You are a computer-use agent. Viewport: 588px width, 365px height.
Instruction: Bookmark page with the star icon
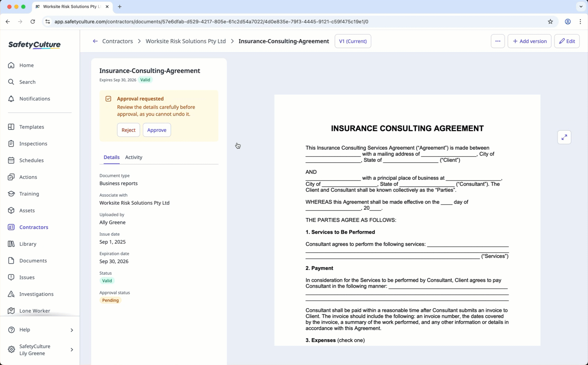(x=550, y=22)
